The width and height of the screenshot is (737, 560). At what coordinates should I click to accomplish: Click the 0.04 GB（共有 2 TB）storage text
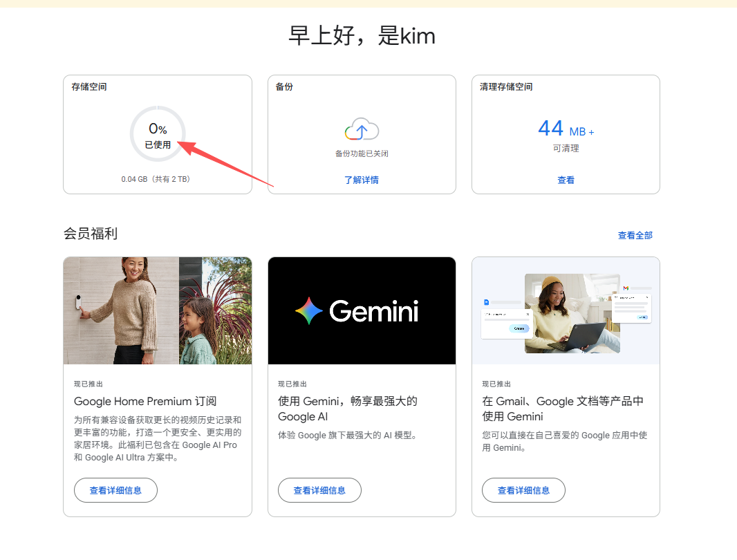pyautogui.click(x=156, y=179)
